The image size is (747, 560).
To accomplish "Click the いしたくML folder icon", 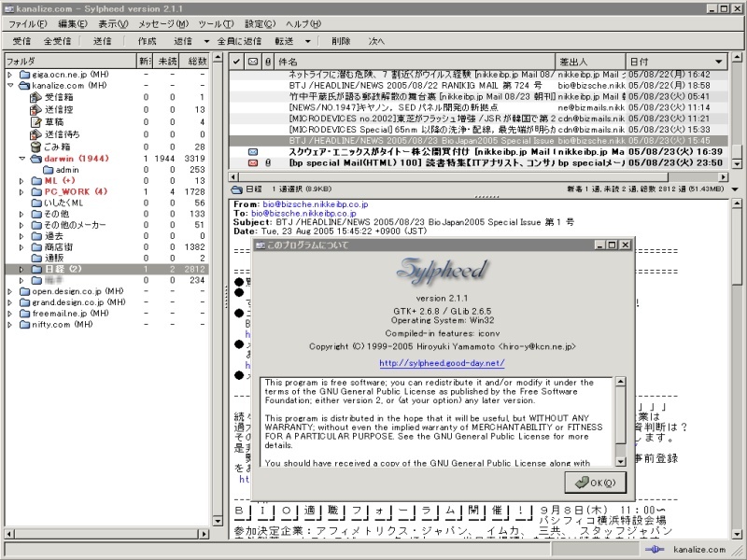I will pos(36,203).
